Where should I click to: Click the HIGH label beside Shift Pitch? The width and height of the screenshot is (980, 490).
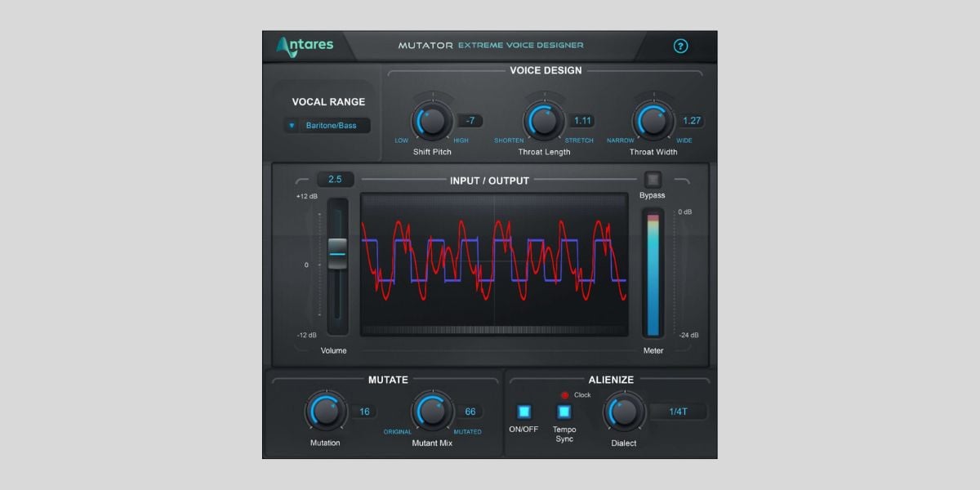pyautogui.click(x=461, y=140)
